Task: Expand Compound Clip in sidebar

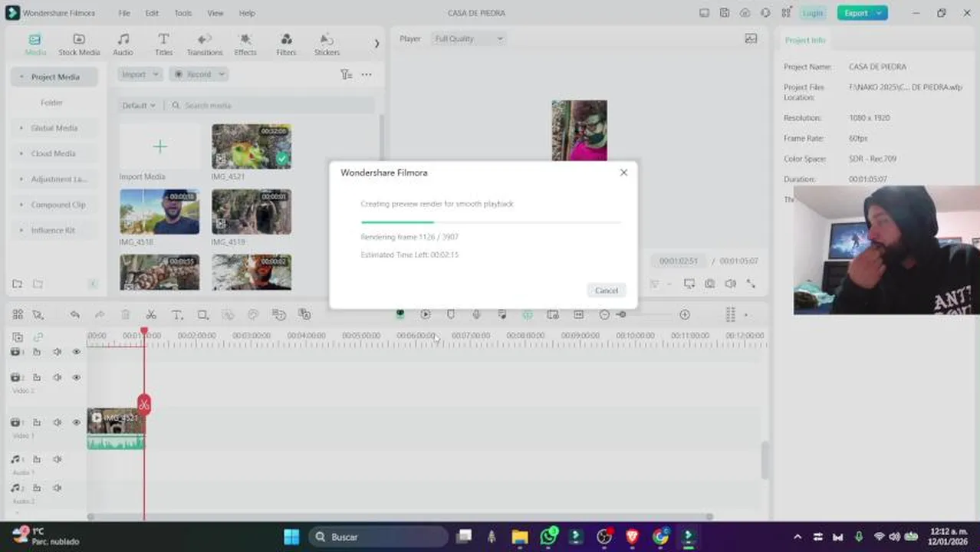Action: point(54,205)
